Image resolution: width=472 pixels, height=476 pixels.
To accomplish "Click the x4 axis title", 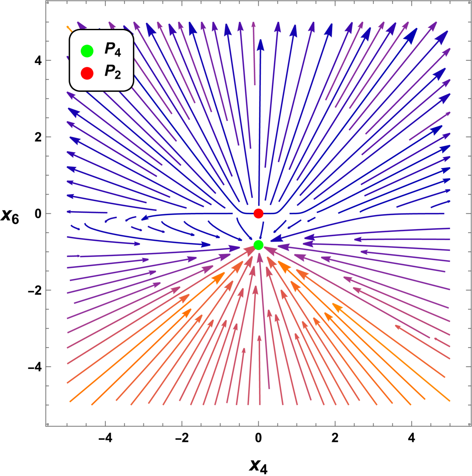I will (x=259, y=466).
